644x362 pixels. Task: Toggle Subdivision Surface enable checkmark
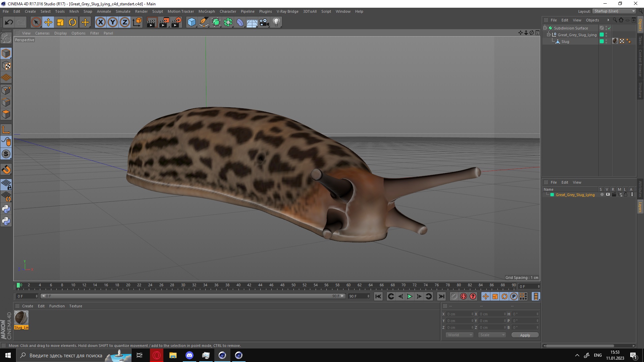[609, 28]
